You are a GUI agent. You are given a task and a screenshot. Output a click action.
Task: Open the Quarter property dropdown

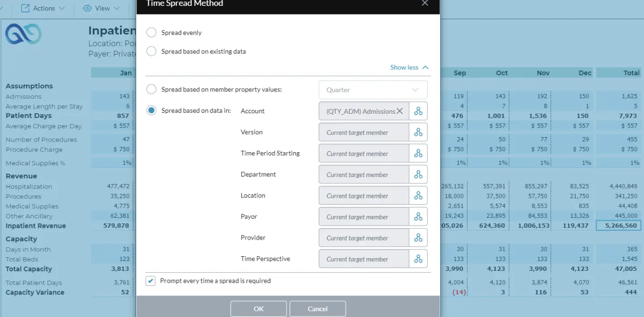(x=373, y=90)
